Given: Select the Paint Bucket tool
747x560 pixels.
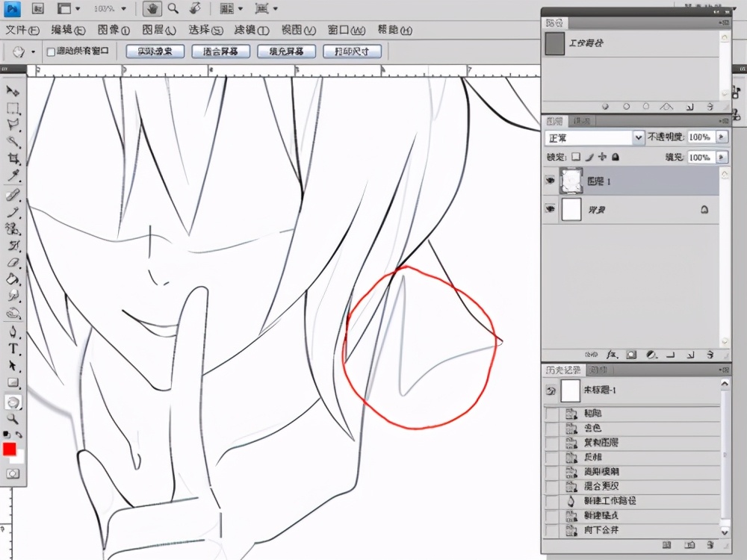Looking at the screenshot, I should pos(13,279).
